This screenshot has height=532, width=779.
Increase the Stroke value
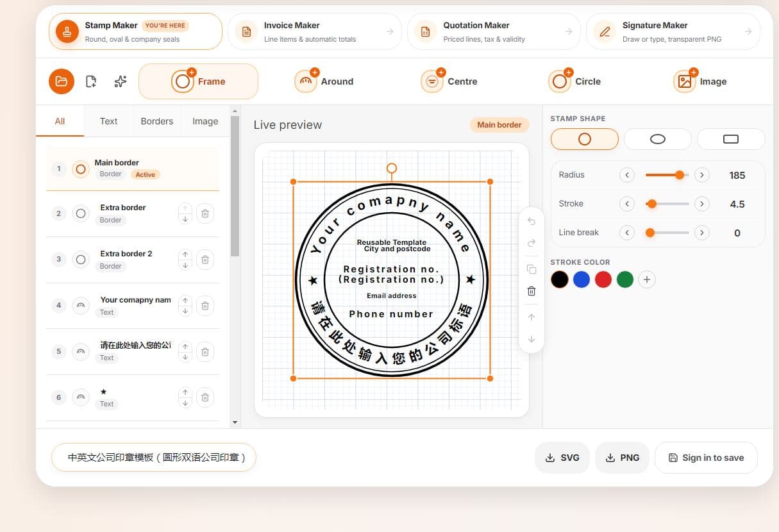coord(702,204)
